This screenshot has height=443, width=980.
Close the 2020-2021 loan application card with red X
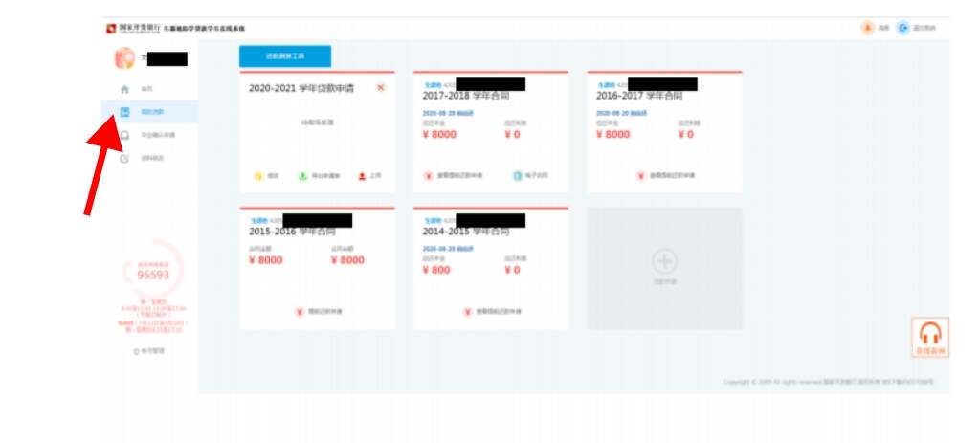(381, 88)
